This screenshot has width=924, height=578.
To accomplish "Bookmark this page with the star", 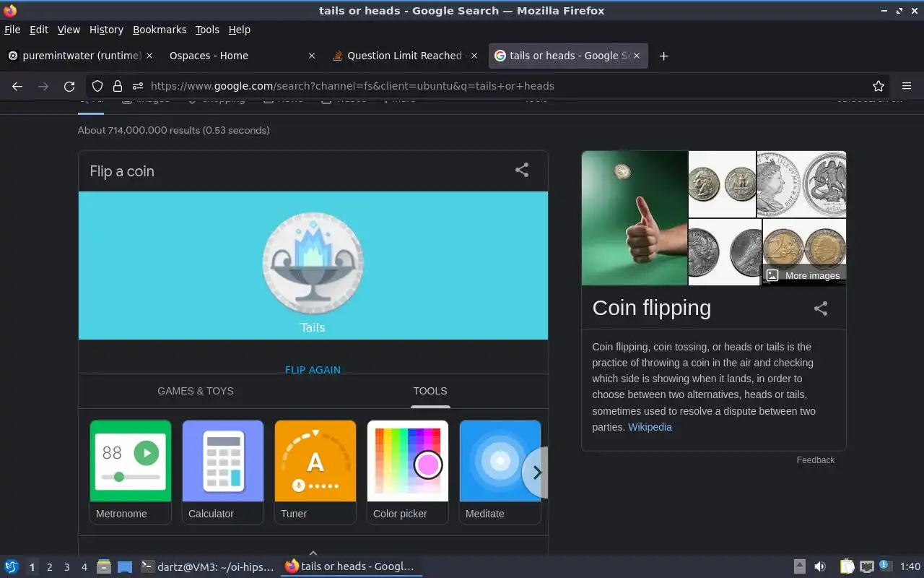I will [879, 86].
